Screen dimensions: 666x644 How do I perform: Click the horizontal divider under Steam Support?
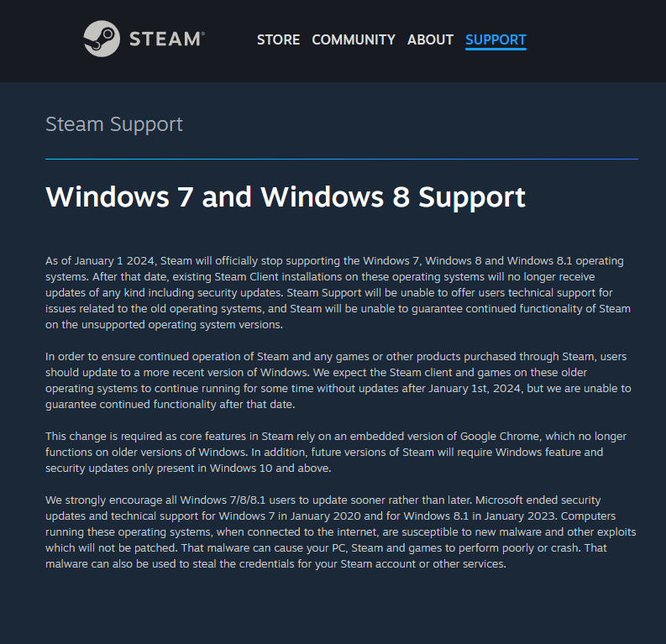click(342, 160)
